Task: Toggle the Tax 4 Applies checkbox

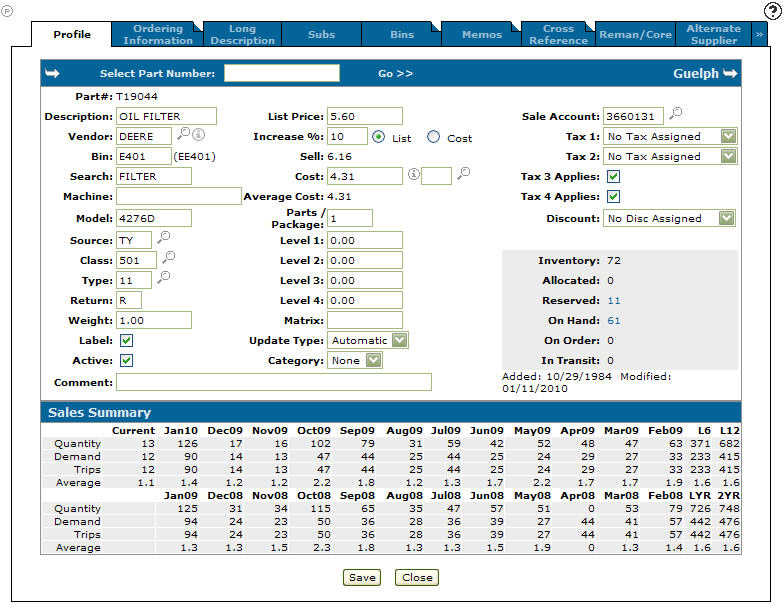Action: tap(614, 196)
